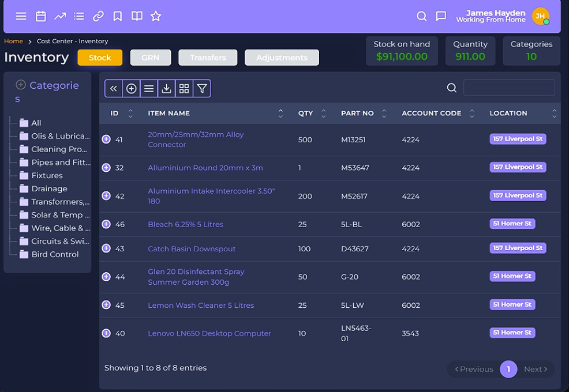
Task: Collapse the table panel with the double-chevron icon
Action: coord(113,88)
